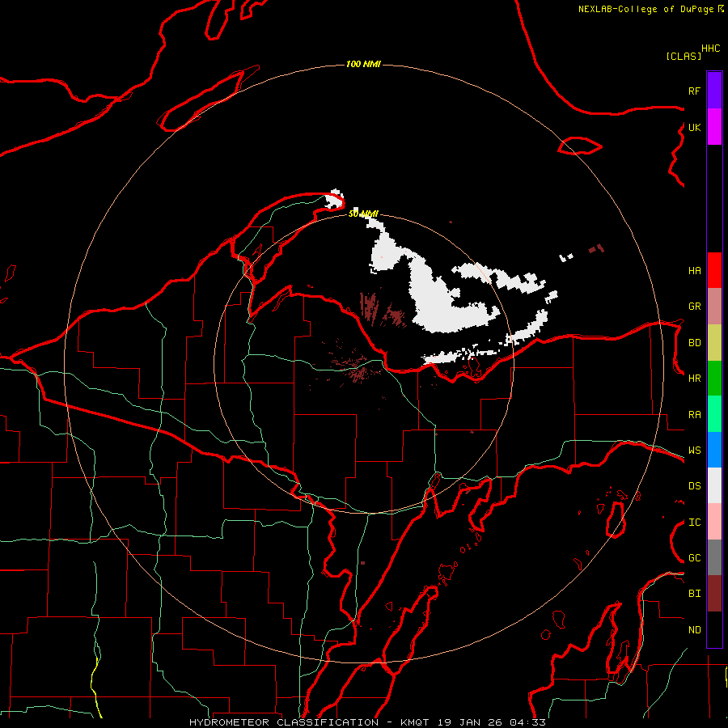Click the BD yellow legend swatch

coord(714,343)
